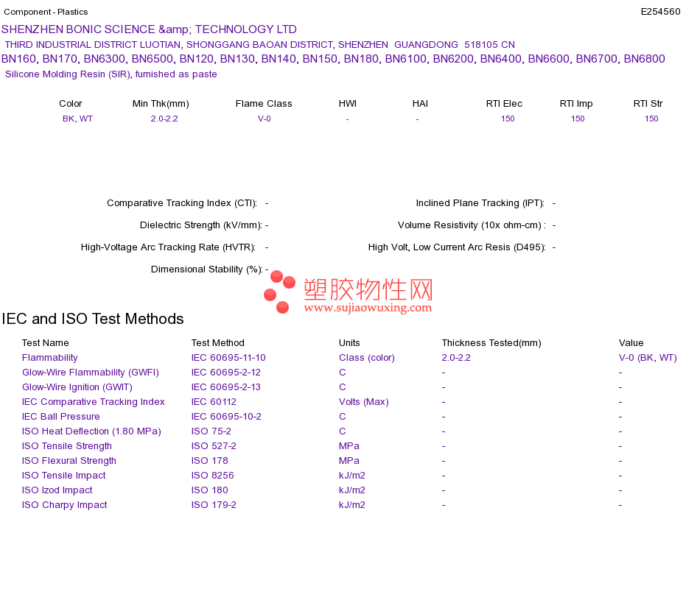The width and height of the screenshot is (700, 589).
Task: Click the ISO Flexural Strength row name
Action: [69, 460]
